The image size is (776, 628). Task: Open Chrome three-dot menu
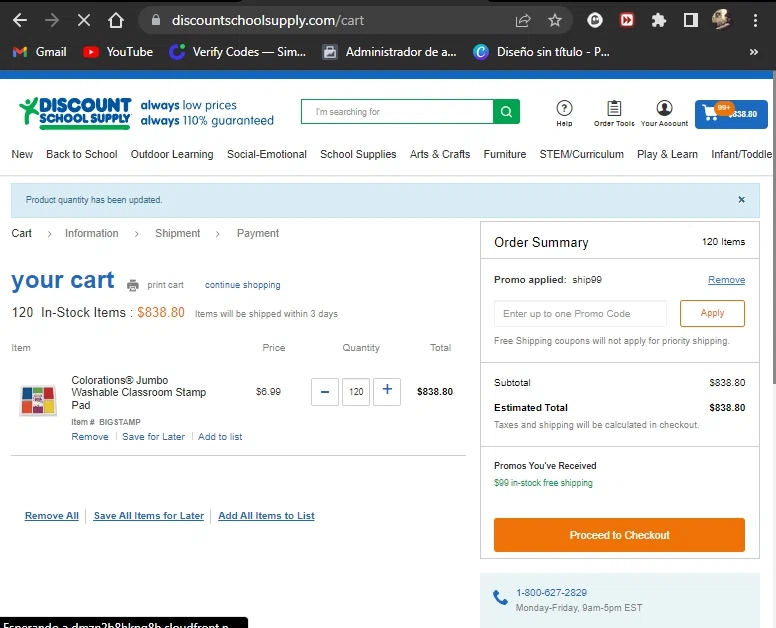[755, 20]
